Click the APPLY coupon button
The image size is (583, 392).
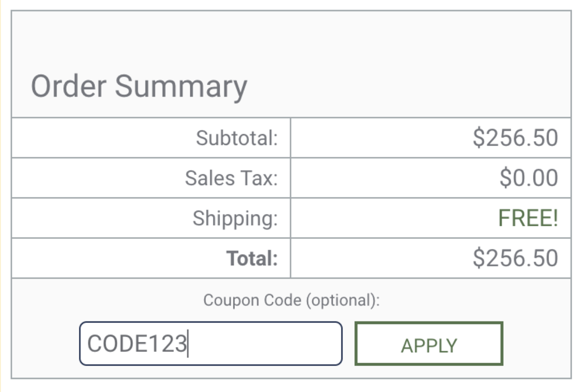pyautogui.click(x=429, y=344)
